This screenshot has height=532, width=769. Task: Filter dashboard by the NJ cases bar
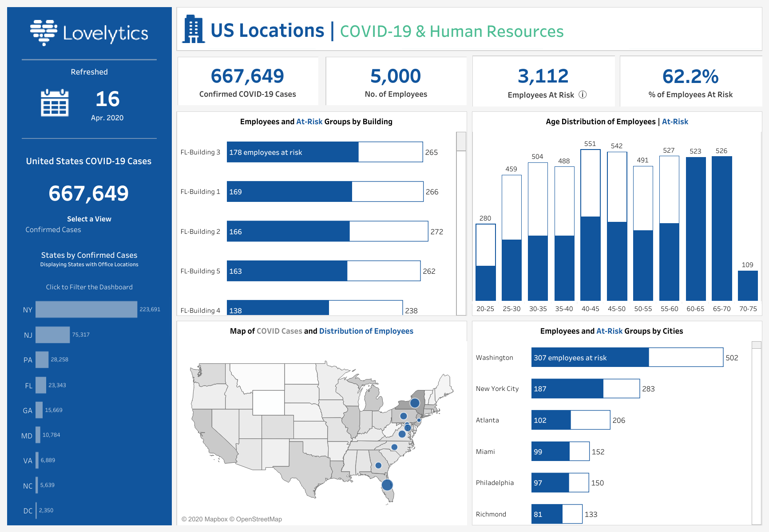[52, 335]
